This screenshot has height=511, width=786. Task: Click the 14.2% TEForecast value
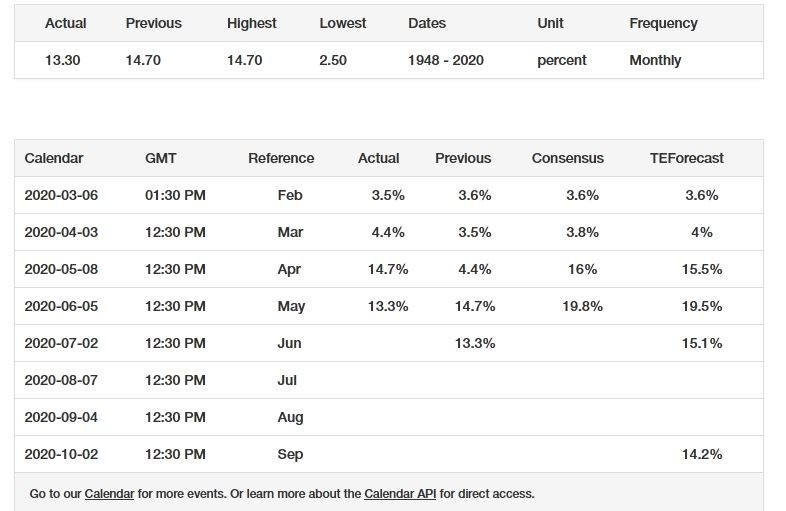click(x=702, y=454)
